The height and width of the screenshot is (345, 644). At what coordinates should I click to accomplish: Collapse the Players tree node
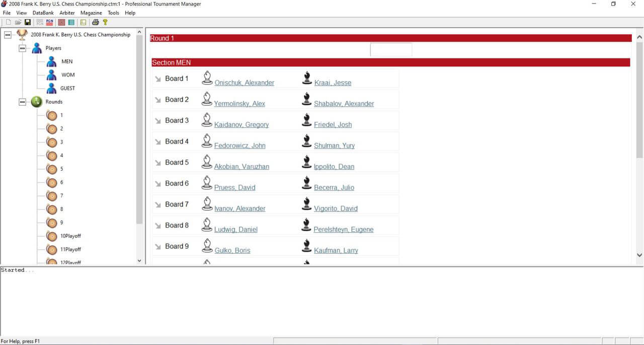[x=22, y=48]
